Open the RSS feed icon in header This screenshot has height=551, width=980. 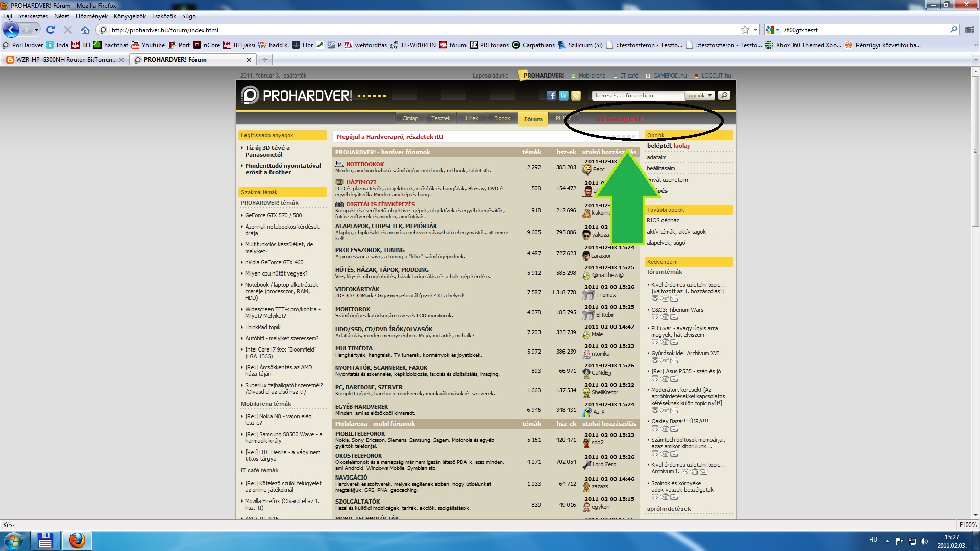576,95
